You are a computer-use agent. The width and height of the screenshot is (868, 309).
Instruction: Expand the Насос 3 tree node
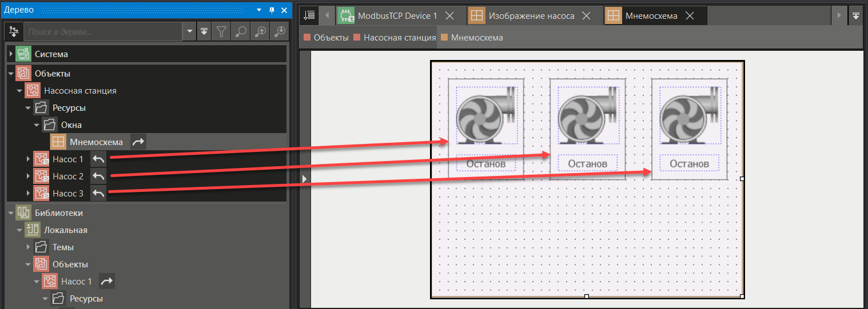point(28,193)
